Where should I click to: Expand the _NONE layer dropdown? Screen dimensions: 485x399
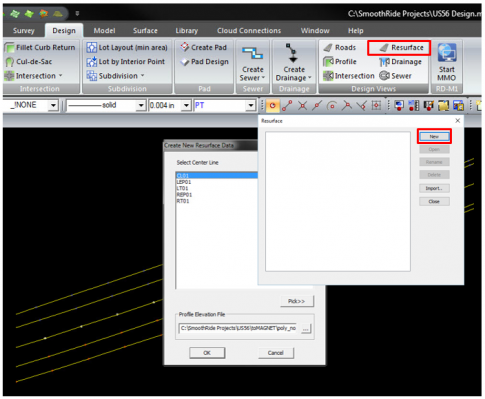pos(53,106)
